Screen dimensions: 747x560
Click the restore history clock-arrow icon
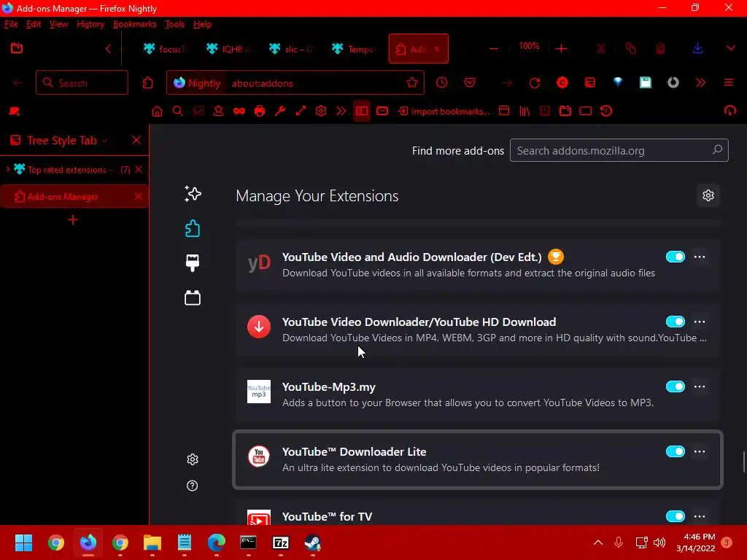coord(606,111)
